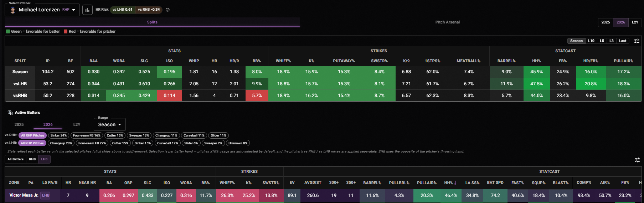Expand the Range Season dropdown
The height and width of the screenshot is (203, 644).
[110, 124]
